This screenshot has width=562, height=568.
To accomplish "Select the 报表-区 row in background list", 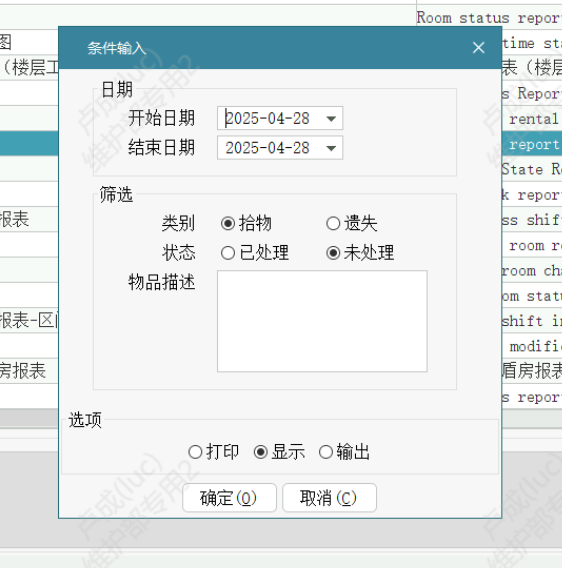I will [29, 321].
